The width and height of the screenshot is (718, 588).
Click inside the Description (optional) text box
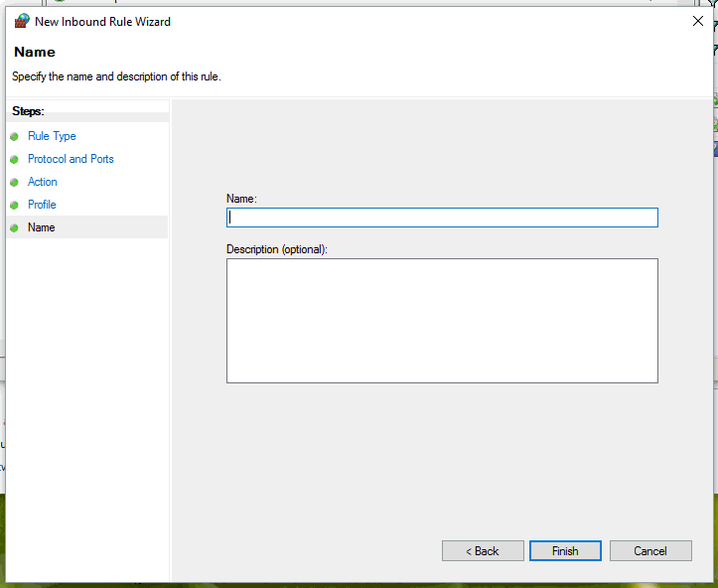coord(442,321)
